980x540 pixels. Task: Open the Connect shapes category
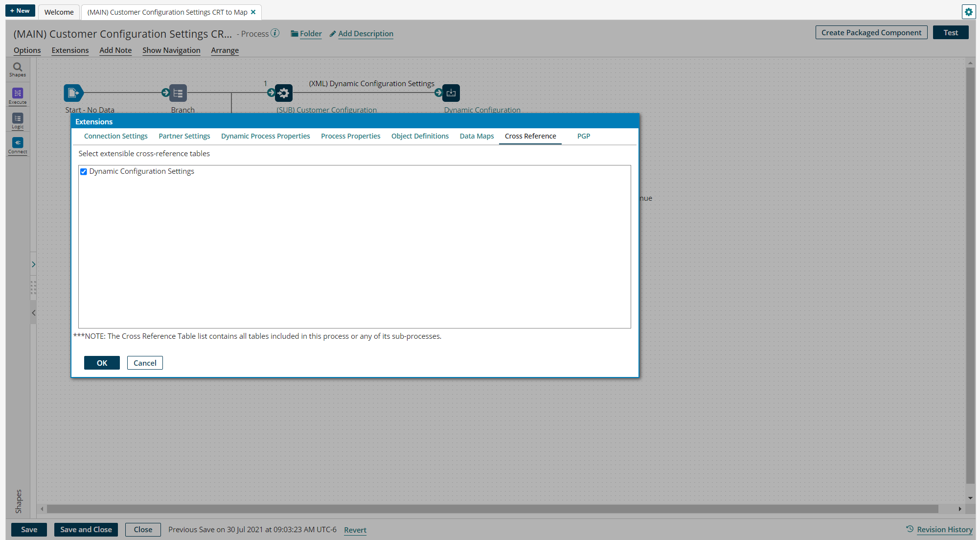point(17,144)
